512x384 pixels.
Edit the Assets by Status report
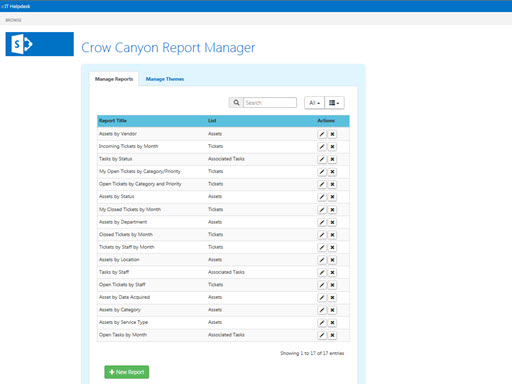tap(322, 197)
